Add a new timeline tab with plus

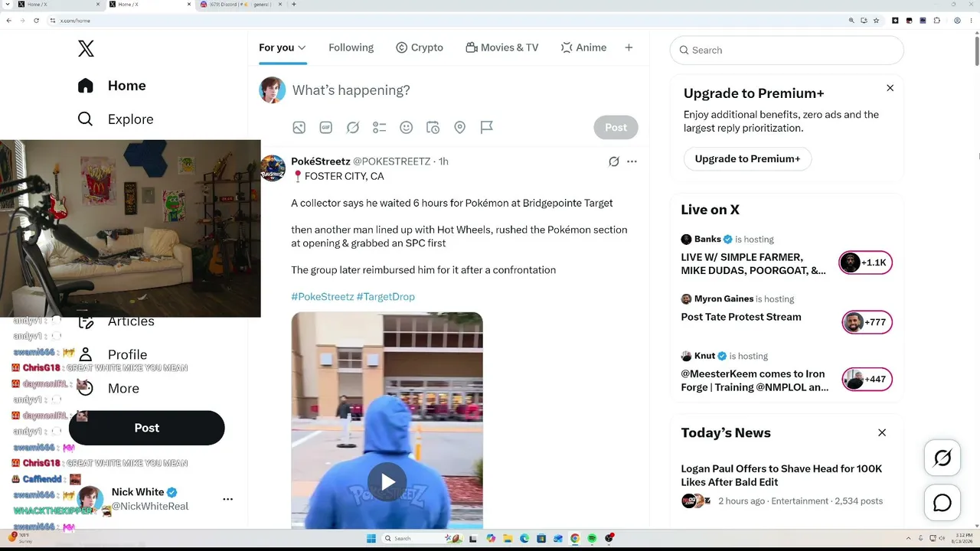tap(629, 47)
